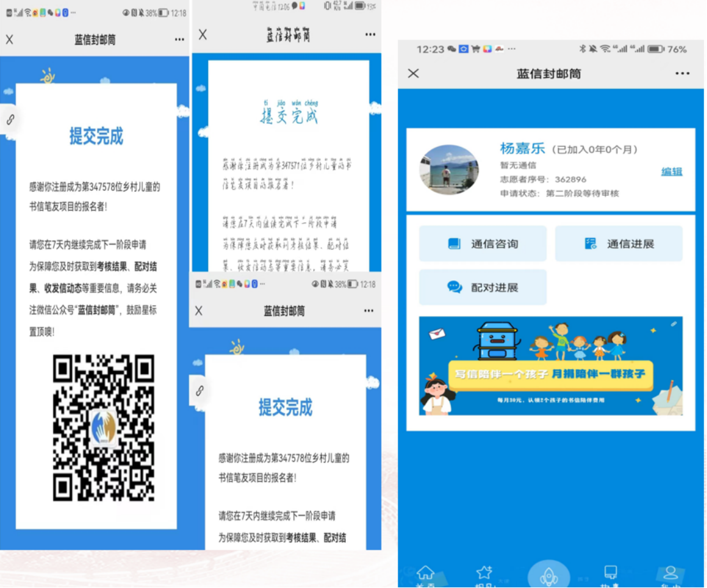
Task: Open the three-dots menu in the bottom-middle screenshot
Action: [369, 310]
